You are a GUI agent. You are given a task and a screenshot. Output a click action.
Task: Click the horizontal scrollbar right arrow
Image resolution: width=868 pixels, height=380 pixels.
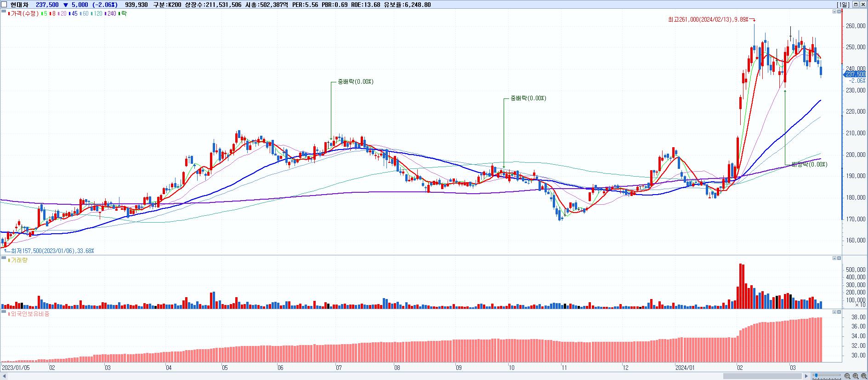(x=806, y=376)
